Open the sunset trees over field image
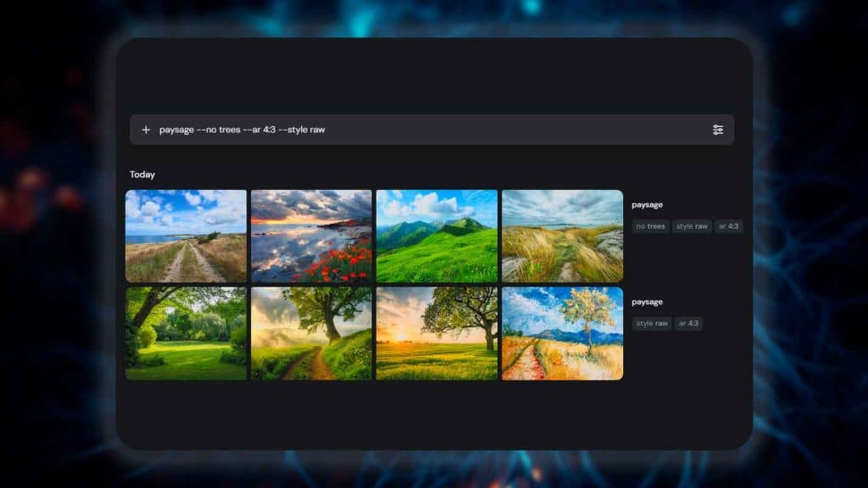 [437, 333]
